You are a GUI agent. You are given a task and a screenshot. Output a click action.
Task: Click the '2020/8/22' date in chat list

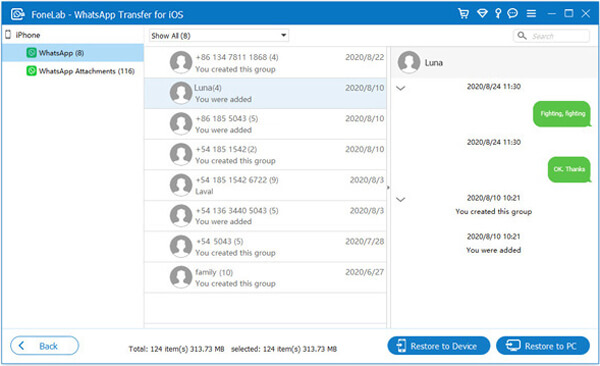365,57
